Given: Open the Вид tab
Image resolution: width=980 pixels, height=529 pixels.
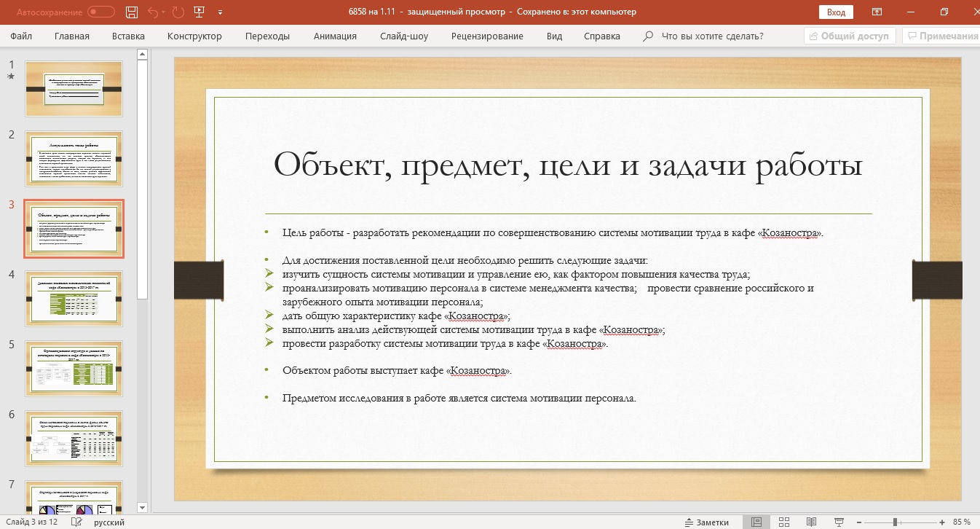Looking at the screenshot, I should tap(554, 36).
